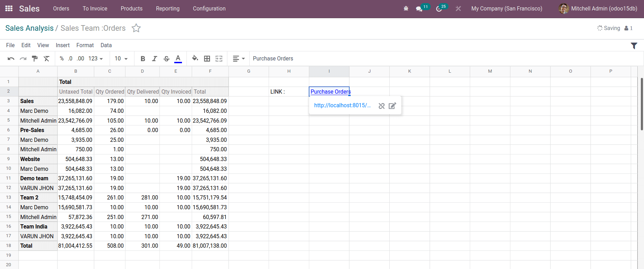Click the vertical scrollbar thumb
The width and height of the screenshot is (644, 269).
tap(642, 104)
